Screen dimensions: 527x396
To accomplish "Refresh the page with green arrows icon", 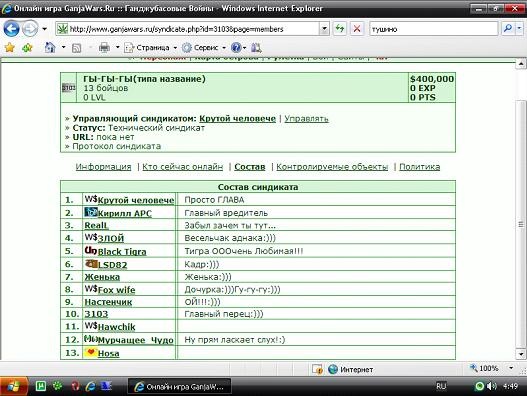I will [340, 29].
